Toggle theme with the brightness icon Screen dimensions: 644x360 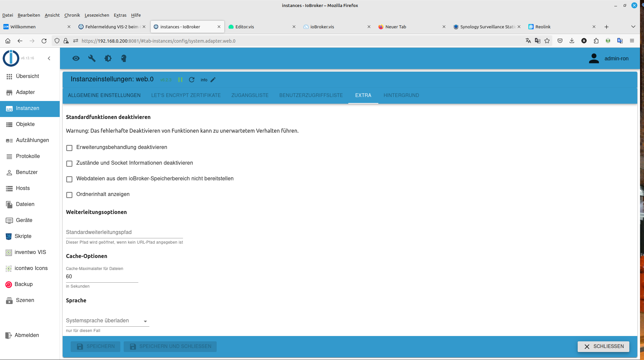point(108,58)
